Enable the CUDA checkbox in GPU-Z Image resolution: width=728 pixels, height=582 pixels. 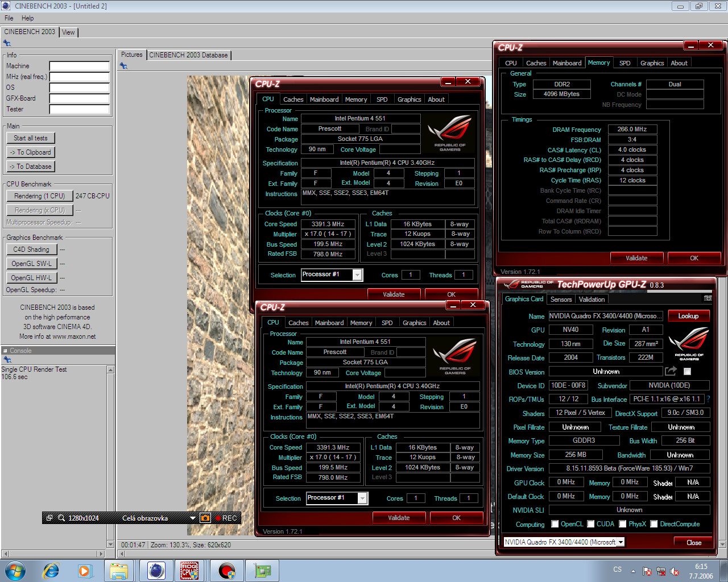click(x=591, y=524)
